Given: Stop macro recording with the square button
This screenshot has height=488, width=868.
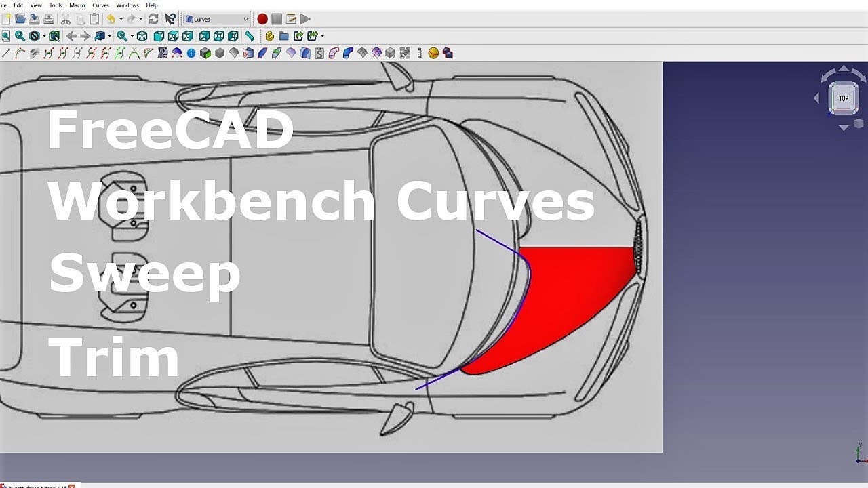Looking at the screenshot, I should [277, 19].
